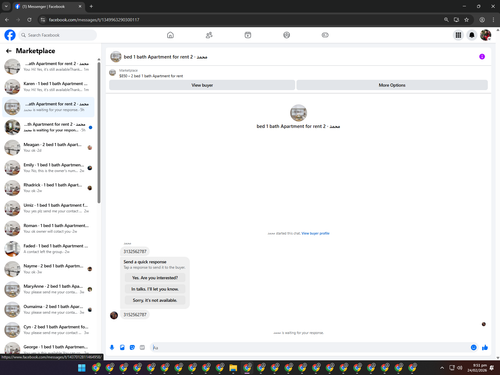Open the notifications bell
The height and width of the screenshot is (375, 500).
[x=472, y=35]
